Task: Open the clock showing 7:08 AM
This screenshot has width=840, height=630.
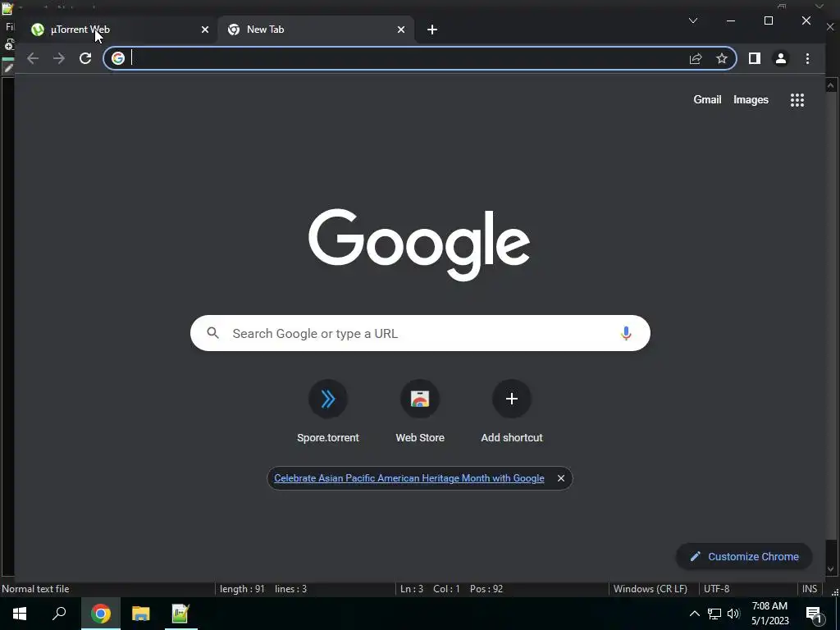Action: point(769,614)
